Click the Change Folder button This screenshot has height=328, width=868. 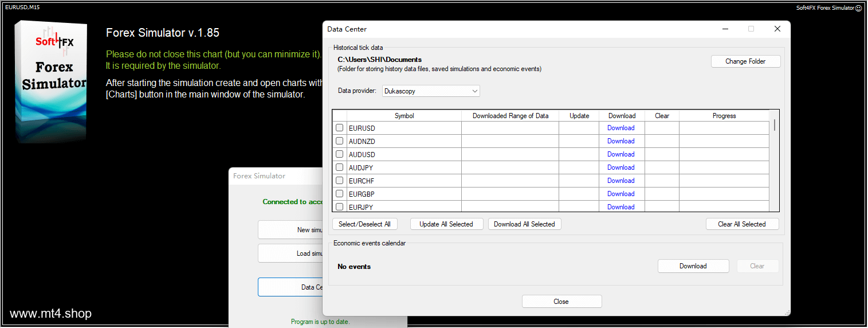(745, 61)
